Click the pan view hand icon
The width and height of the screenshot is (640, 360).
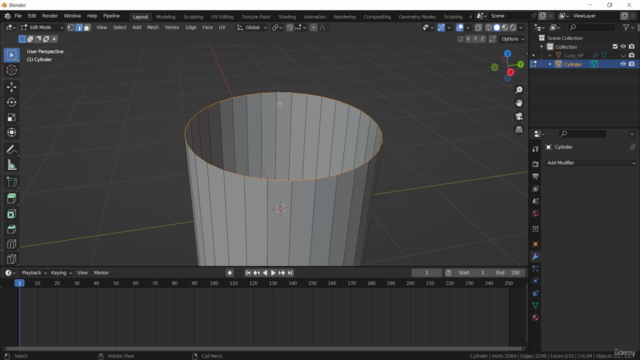[x=519, y=103]
